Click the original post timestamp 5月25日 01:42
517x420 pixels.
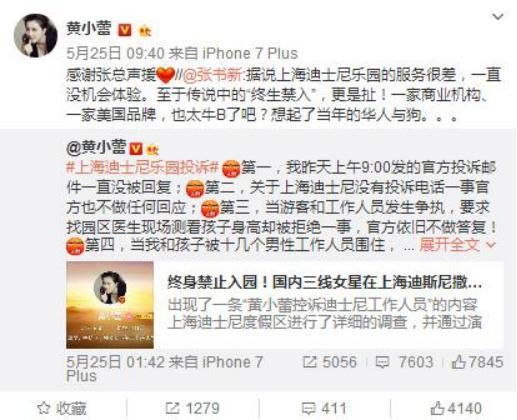(x=115, y=362)
